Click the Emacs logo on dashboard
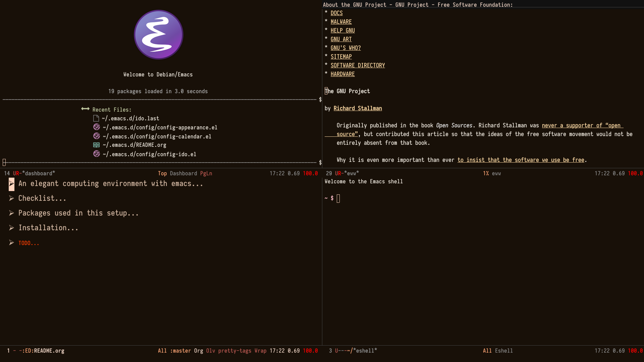644x362 pixels. tap(158, 35)
